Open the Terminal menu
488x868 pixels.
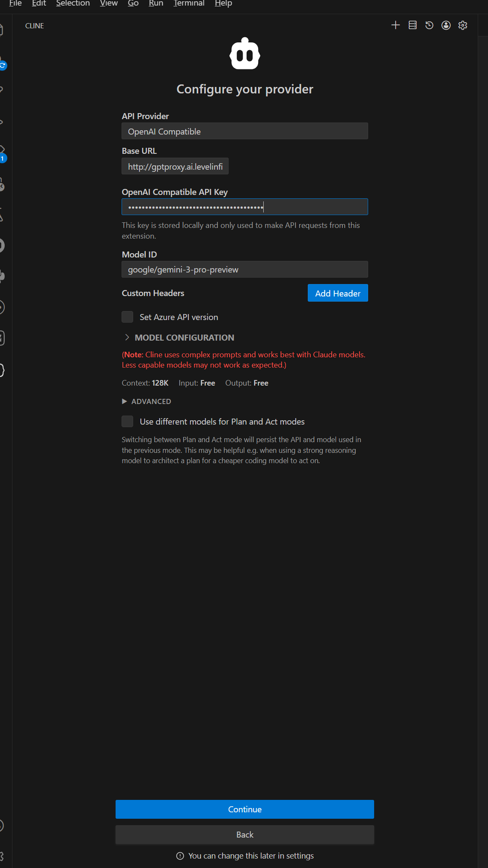(x=189, y=4)
